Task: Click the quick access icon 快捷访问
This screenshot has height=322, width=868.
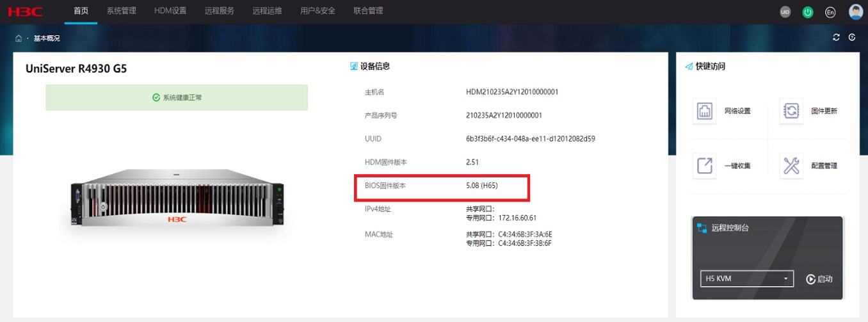Action: coord(689,67)
